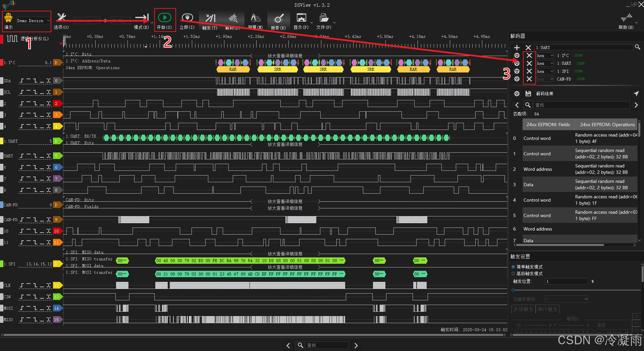Image resolution: width=644 pixels, height=351 pixels.
Task: Expand the 文件(F) file dropdown arrow
Action: [334, 23]
